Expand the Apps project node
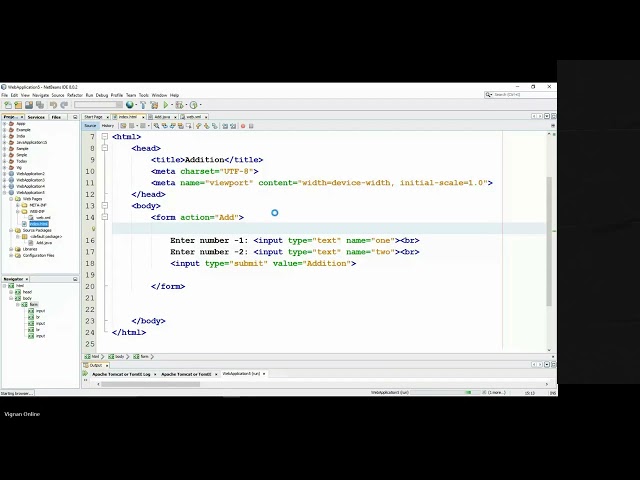The width and height of the screenshot is (640, 480). (x=5, y=124)
